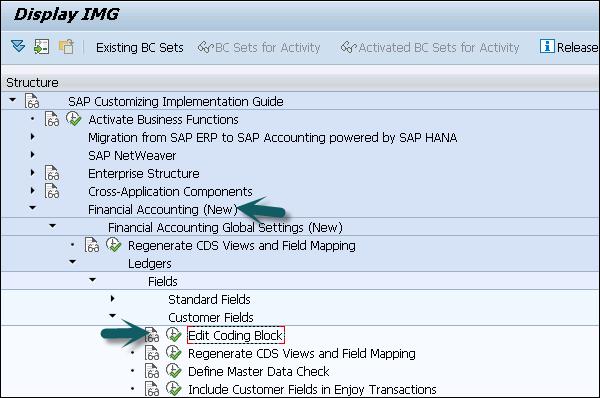The height and width of the screenshot is (398, 600).
Task: Select Financial Accounting Global Settings (New) text
Action: pyautogui.click(x=225, y=227)
